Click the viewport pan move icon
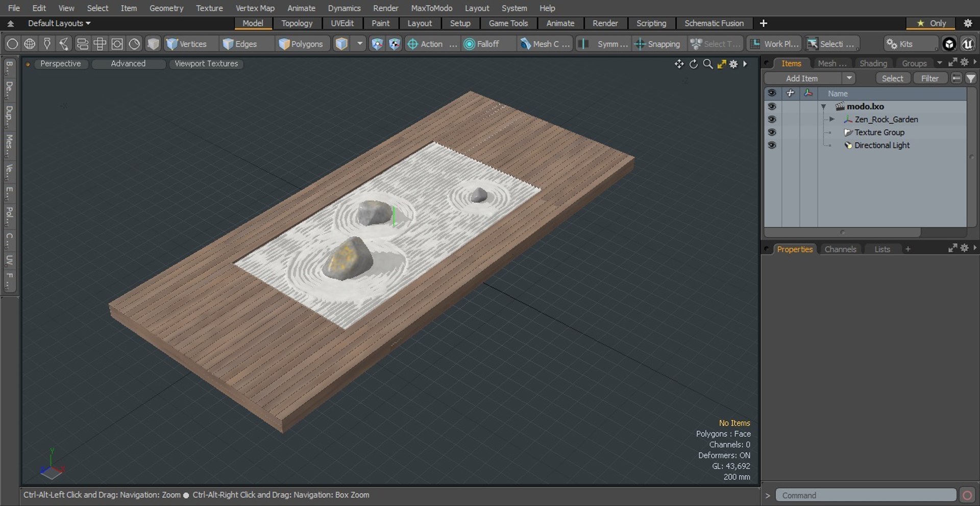Screen dimensions: 980x506 679,64
